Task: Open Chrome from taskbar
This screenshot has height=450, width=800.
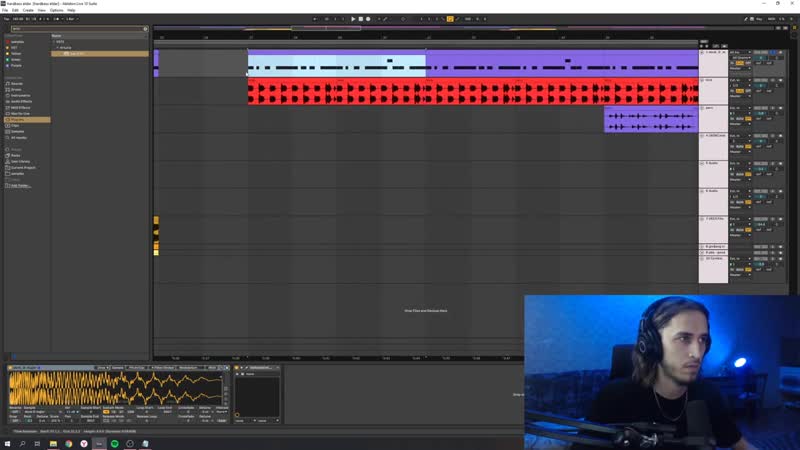Action: [x=68, y=444]
